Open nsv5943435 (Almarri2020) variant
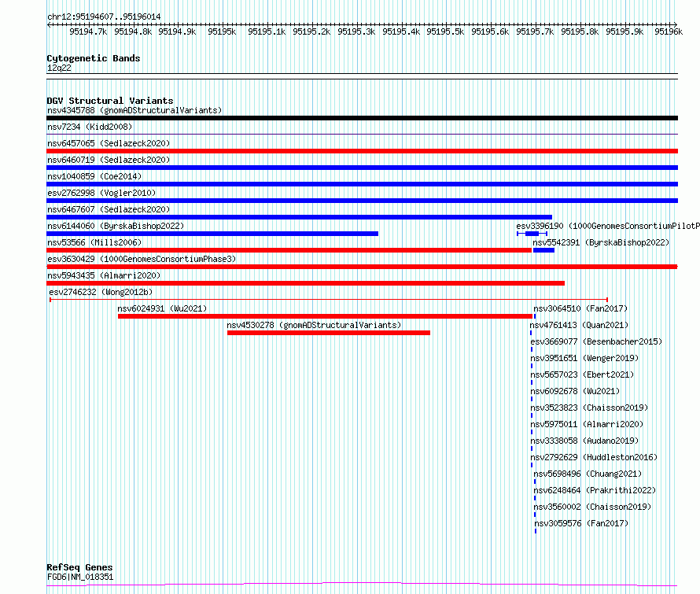The height and width of the screenshot is (594, 700). (104, 275)
